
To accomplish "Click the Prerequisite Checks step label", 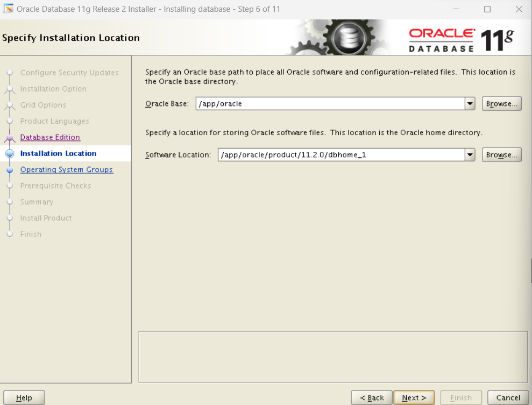I will (55, 186).
